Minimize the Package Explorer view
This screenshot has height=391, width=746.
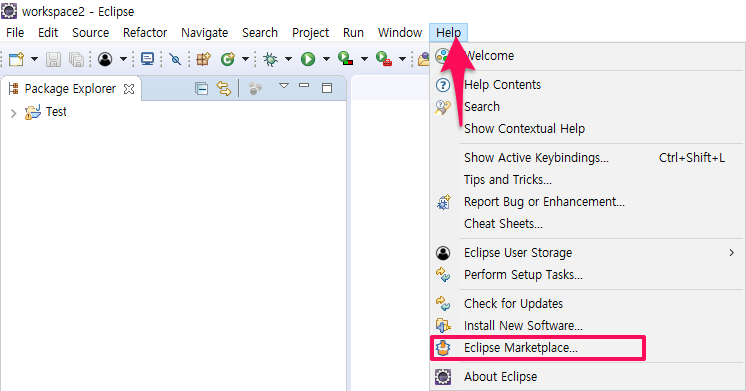(x=304, y=86)
